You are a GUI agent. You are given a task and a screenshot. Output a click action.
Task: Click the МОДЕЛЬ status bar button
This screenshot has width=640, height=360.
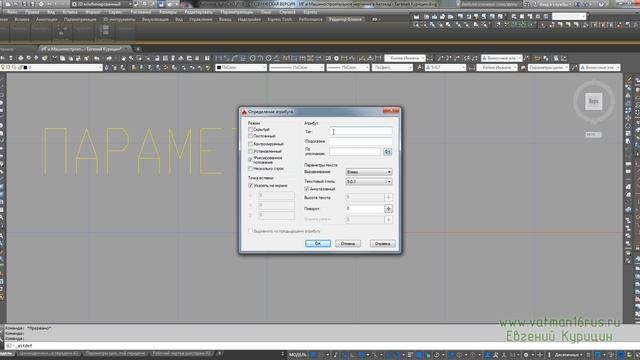tap(298, 355)
